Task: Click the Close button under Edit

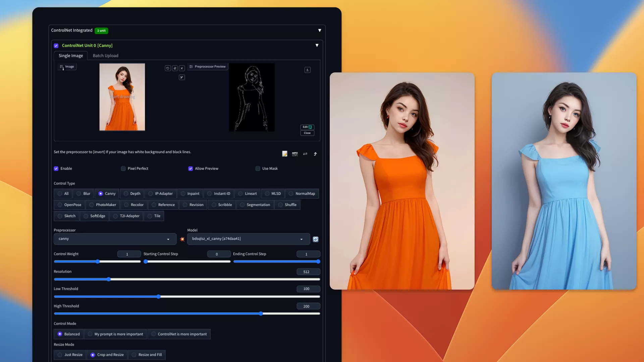Action: point(307,133)
